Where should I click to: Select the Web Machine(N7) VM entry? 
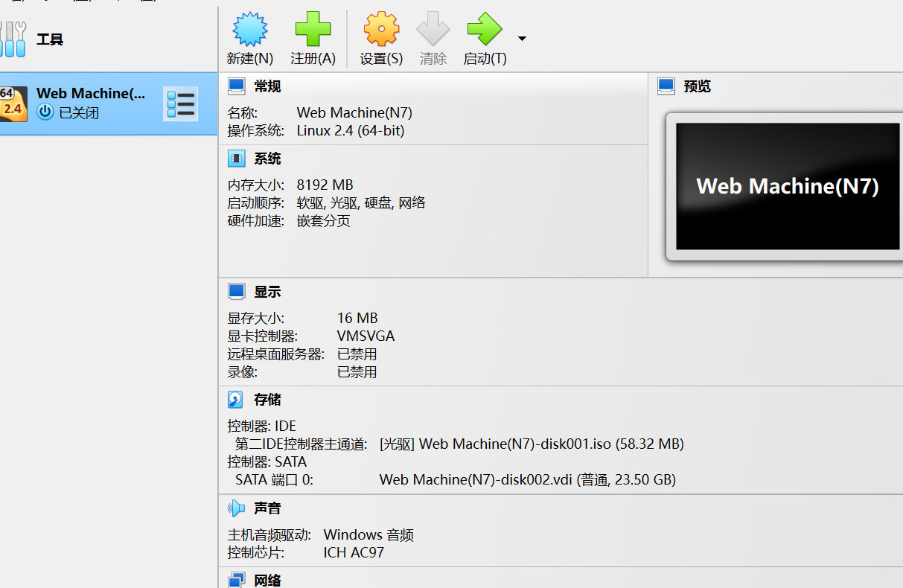[109, 104]
